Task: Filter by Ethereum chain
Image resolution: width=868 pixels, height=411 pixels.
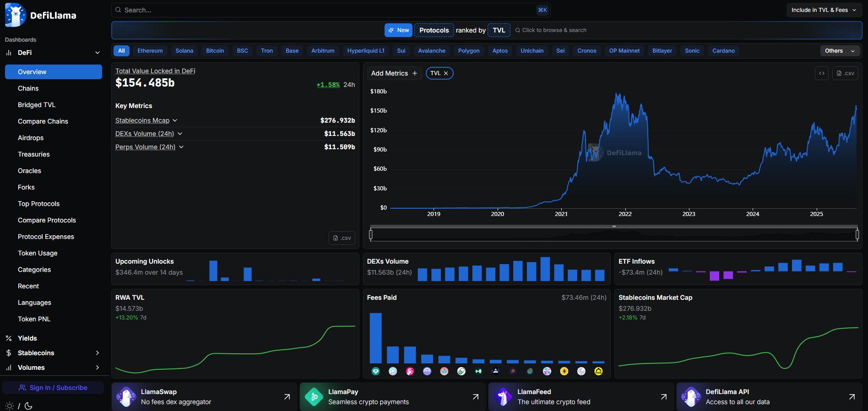Action: (x=150, y=51)
